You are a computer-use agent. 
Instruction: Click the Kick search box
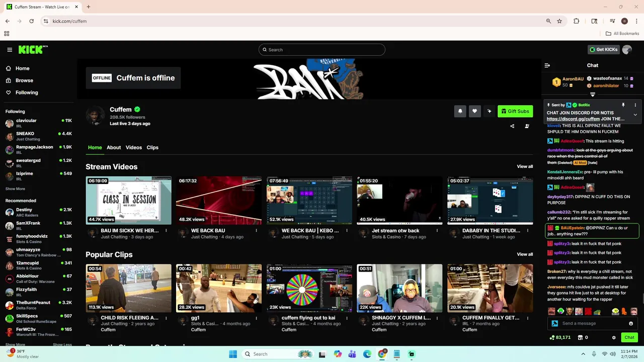tap(322, 50)
